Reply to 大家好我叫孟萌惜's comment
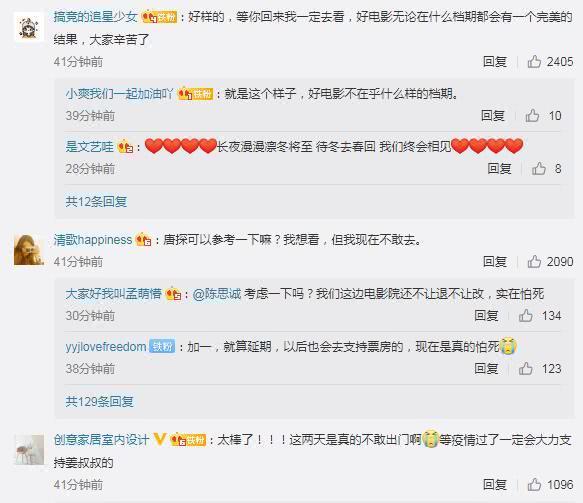Screen dimensions: 583x503 point(486,316)
